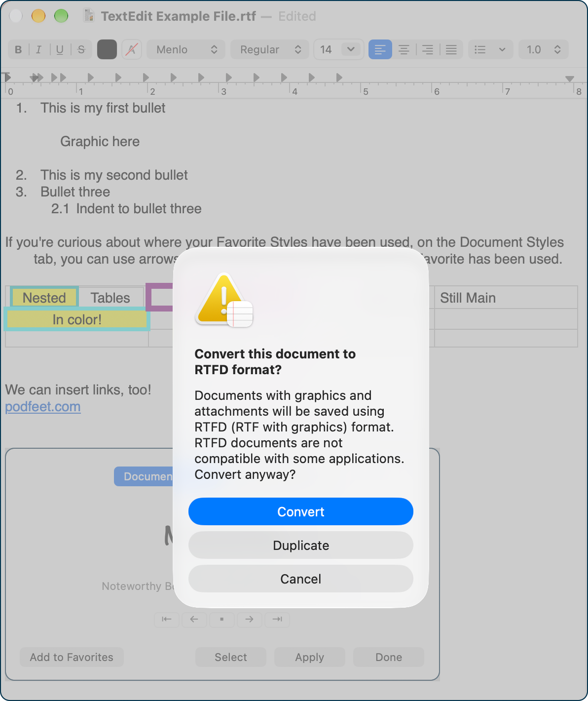
Task: Click the document proxy icon in title bar
Action: pos(89,16)
